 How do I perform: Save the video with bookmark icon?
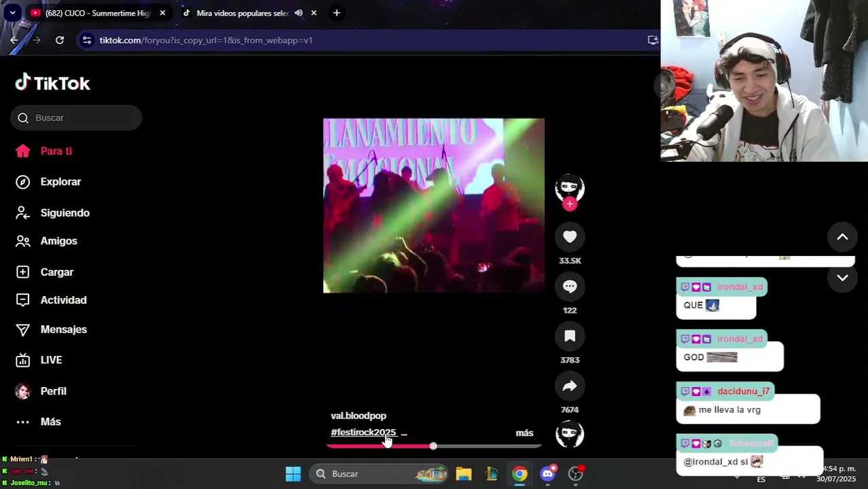570,336
